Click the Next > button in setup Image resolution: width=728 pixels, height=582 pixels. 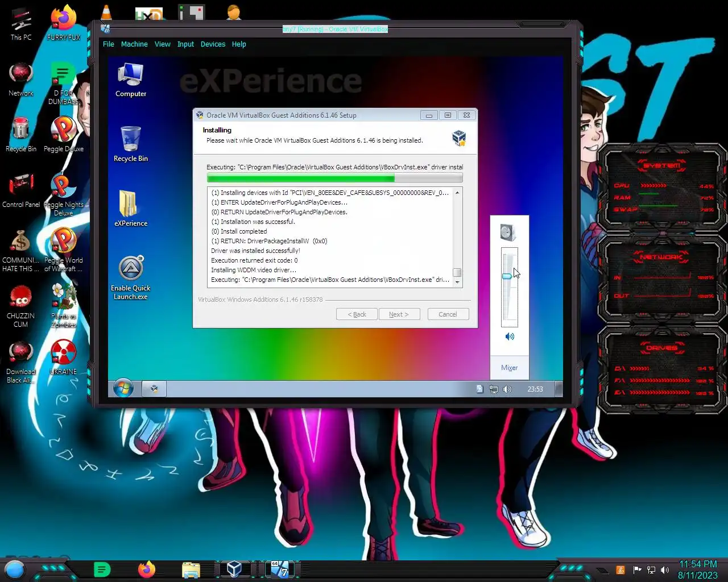coord(399,314)
